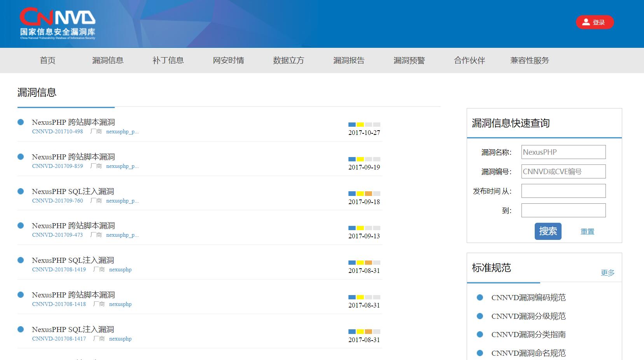
Task: Click the 发布时间 从 date field
Action: point(563,191)
